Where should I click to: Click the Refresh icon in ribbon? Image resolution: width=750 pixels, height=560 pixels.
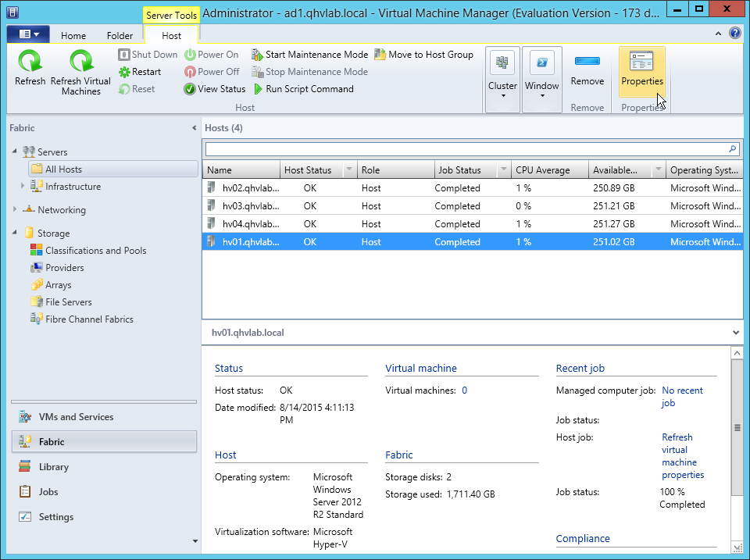(x=30, y=68)
